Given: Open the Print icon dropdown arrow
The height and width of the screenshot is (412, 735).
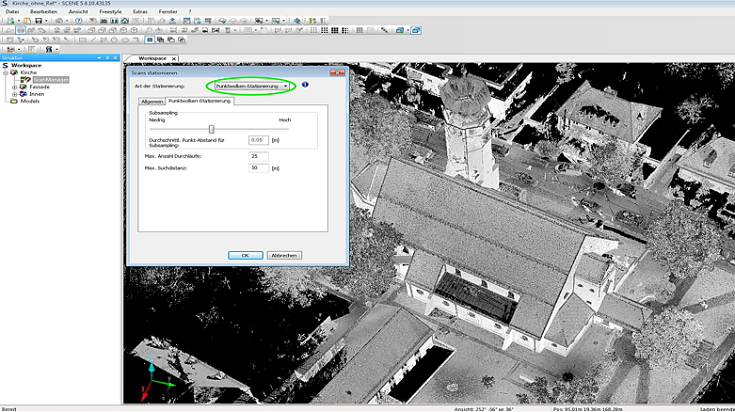Looking at the screenshot, I should point(67,21).
